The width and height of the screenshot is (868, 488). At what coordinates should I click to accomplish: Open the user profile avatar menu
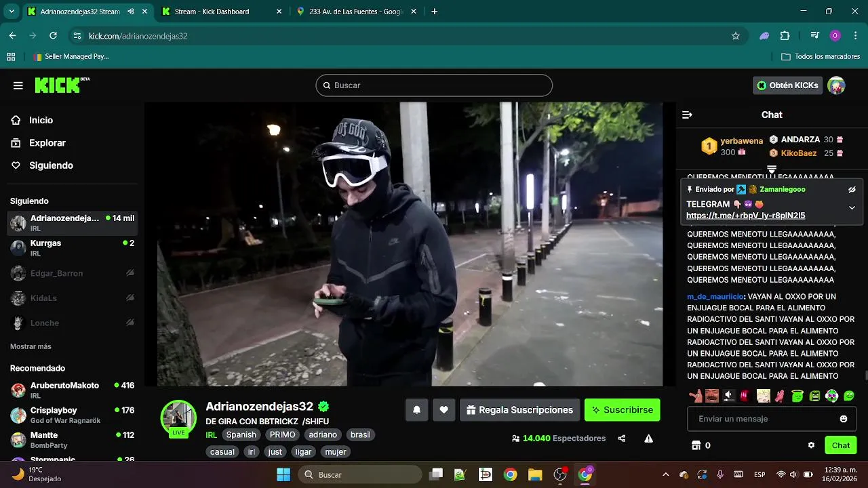pyautogui.click(x=836, y=85)
